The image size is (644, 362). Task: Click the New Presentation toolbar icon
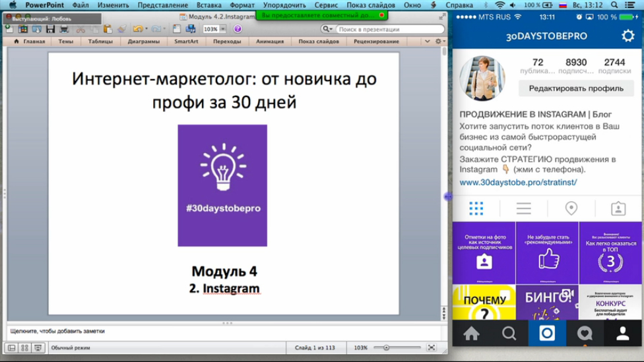9,29
